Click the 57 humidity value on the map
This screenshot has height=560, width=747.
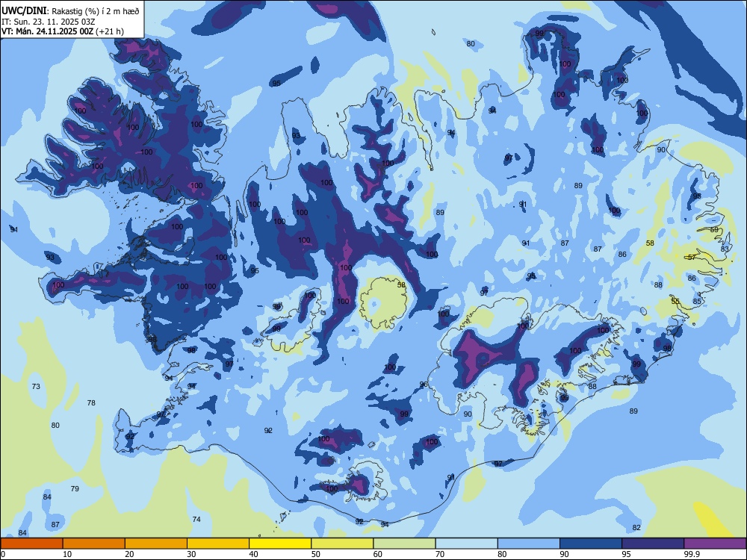(x=692, y=257)
